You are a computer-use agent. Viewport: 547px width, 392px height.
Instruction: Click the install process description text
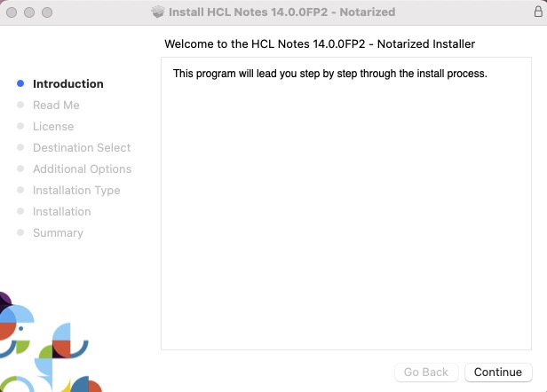click(x=329, y=74)
